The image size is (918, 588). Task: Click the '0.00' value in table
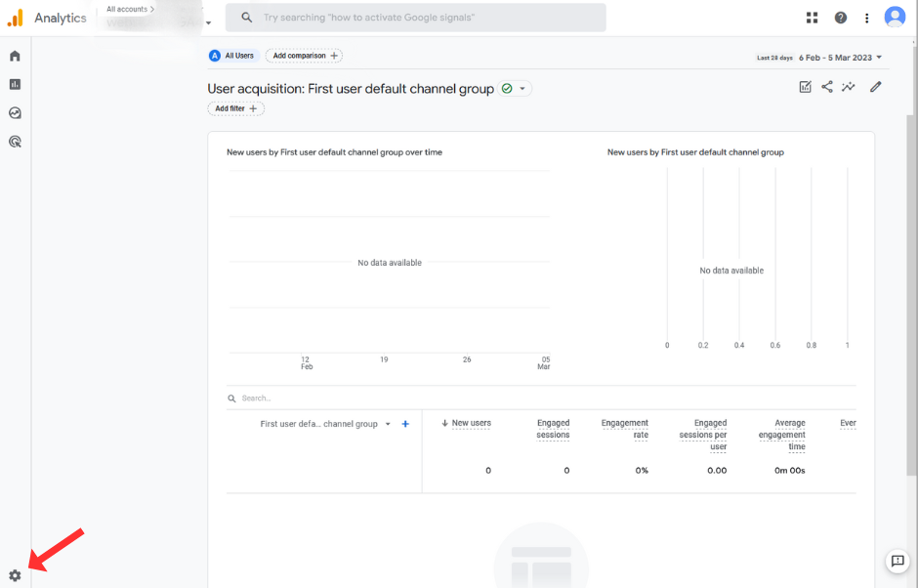[717, 471]
